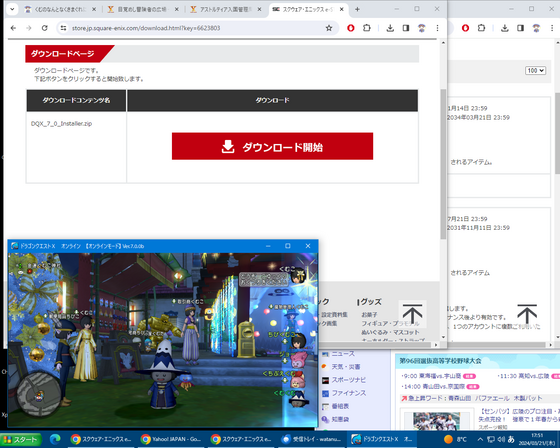Switch to ドラゴンクエストX taskbar item
Screen dimensions: 560x448
[381, 439]
